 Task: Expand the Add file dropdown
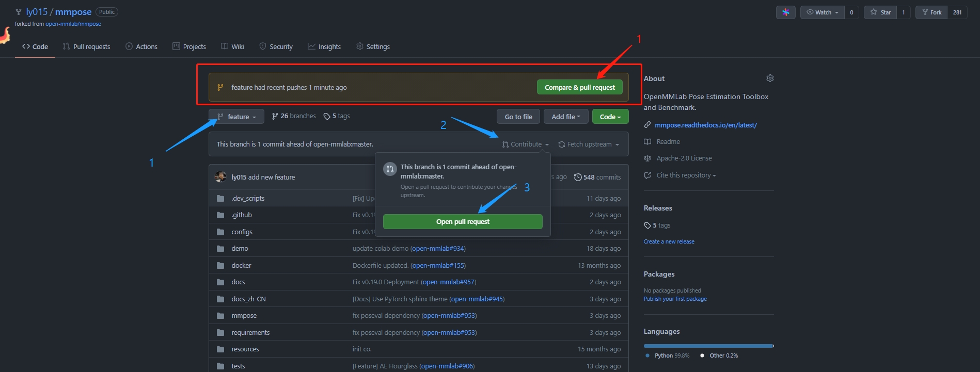[566, 117]
